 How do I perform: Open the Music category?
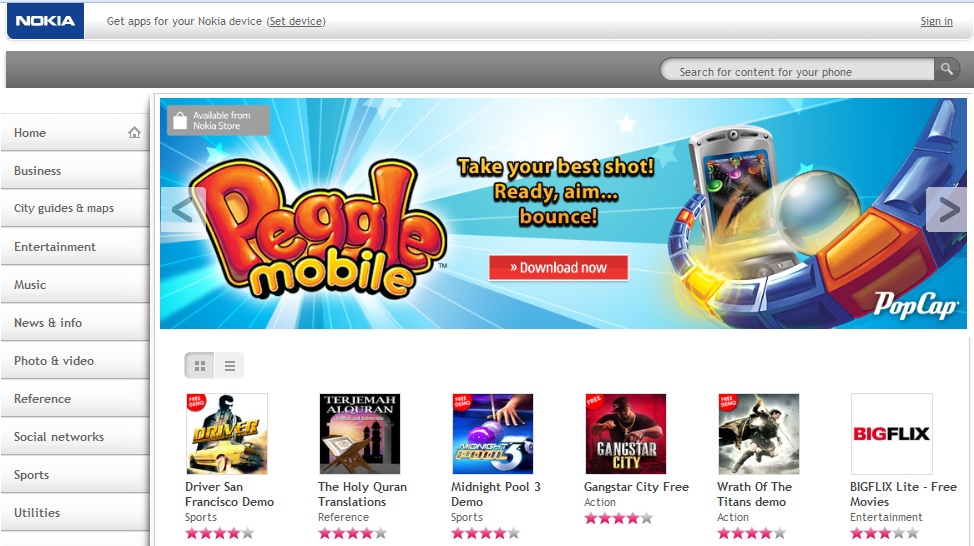point(75,284)
